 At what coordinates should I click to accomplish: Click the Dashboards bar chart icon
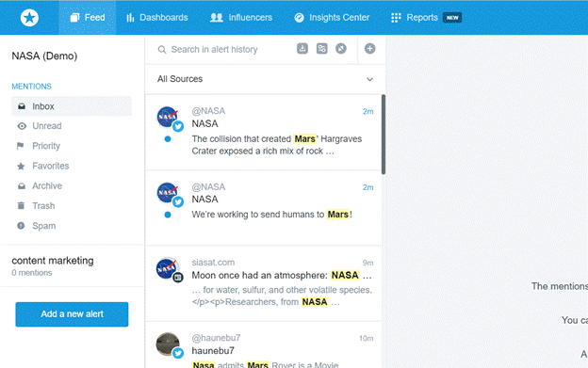tap(130, 18)
